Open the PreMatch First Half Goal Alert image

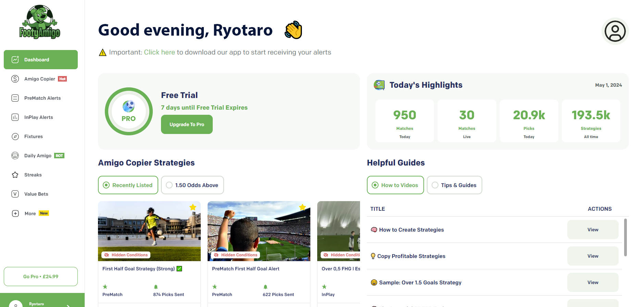[259, 231]
